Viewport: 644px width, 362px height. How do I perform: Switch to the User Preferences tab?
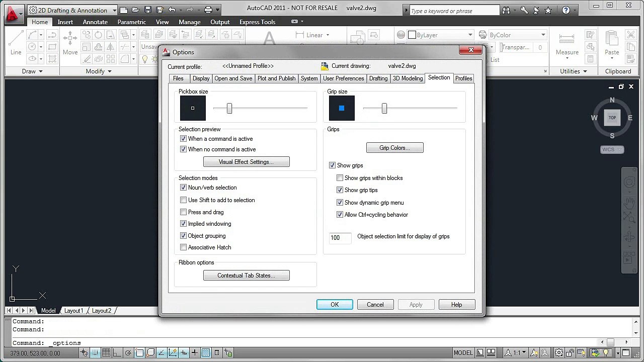tap(343, 78)
